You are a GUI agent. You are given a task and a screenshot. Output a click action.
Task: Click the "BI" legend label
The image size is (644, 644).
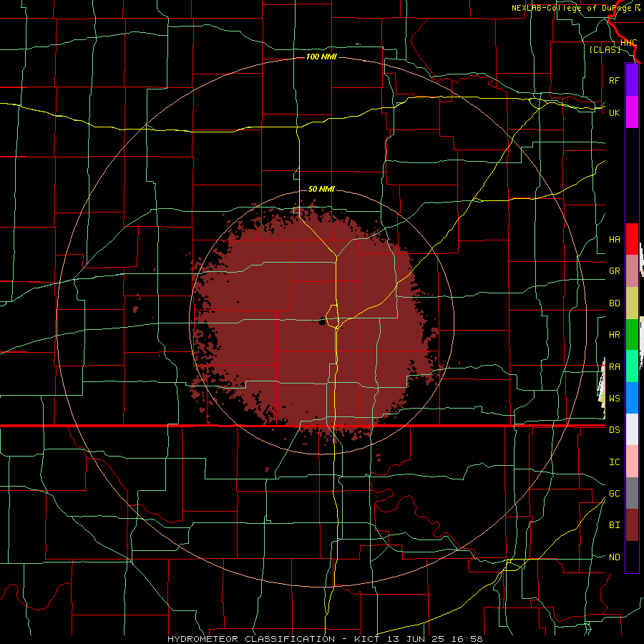(614, 525)
